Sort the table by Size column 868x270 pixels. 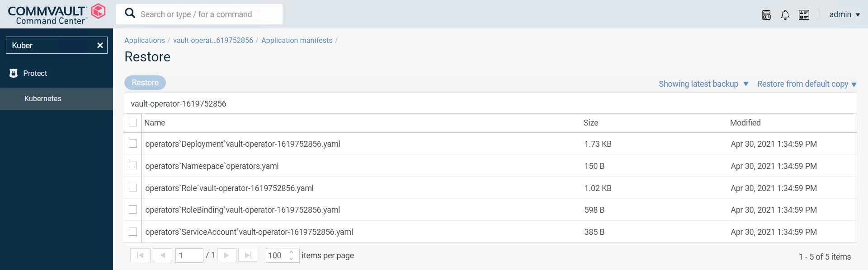[591, 123]
